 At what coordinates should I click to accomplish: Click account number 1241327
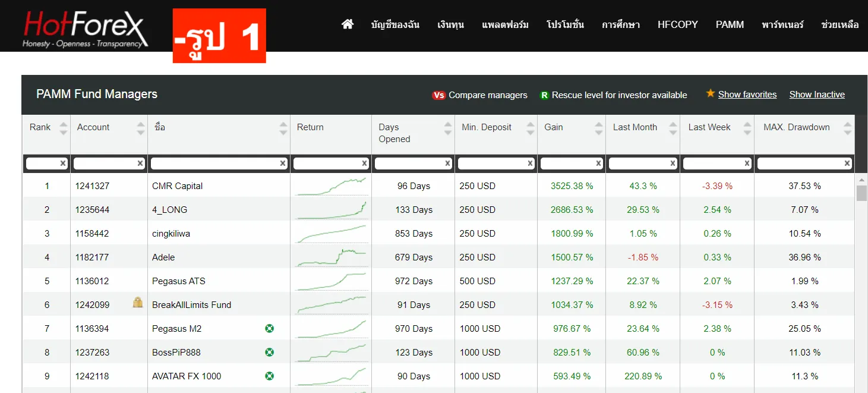click(92, 186)
